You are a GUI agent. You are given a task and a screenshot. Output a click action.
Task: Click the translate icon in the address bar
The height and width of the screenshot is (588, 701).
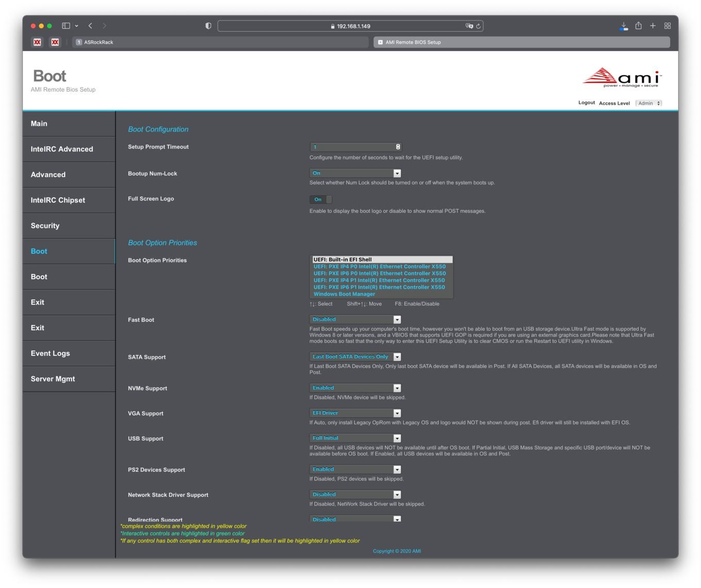pos(469,26)
